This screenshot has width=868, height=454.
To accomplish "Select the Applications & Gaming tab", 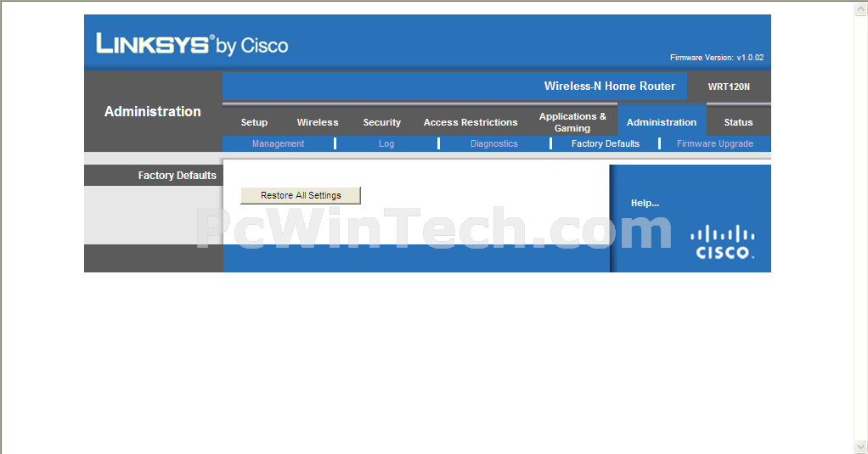I will pyautogui.click(x=572, y=122).
